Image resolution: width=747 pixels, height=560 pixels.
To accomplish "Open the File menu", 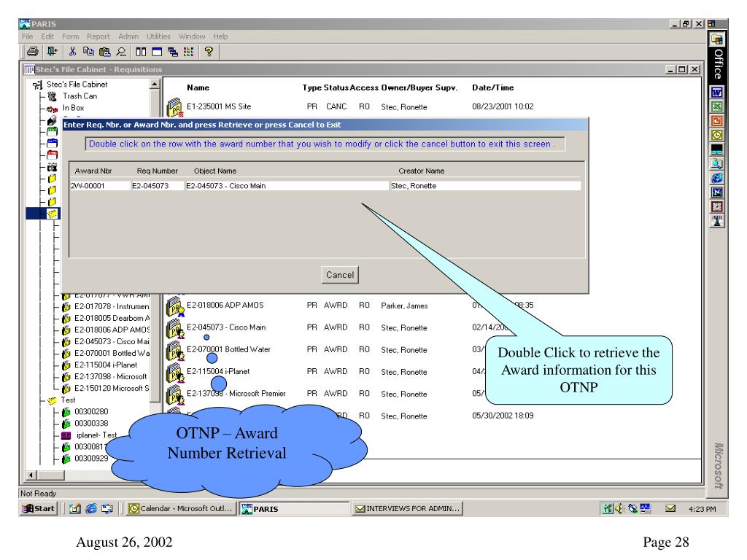I will click(x=28, y=36).
